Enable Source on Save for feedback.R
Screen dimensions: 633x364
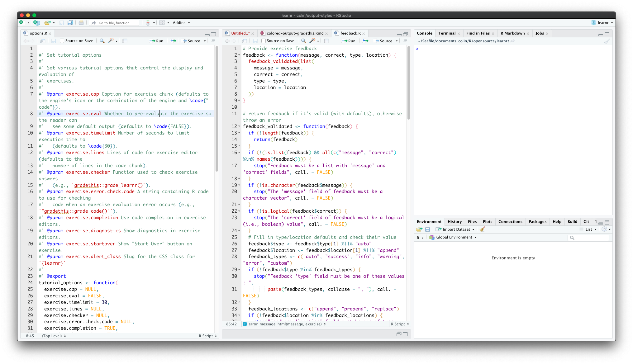click(x=263, y=40)
